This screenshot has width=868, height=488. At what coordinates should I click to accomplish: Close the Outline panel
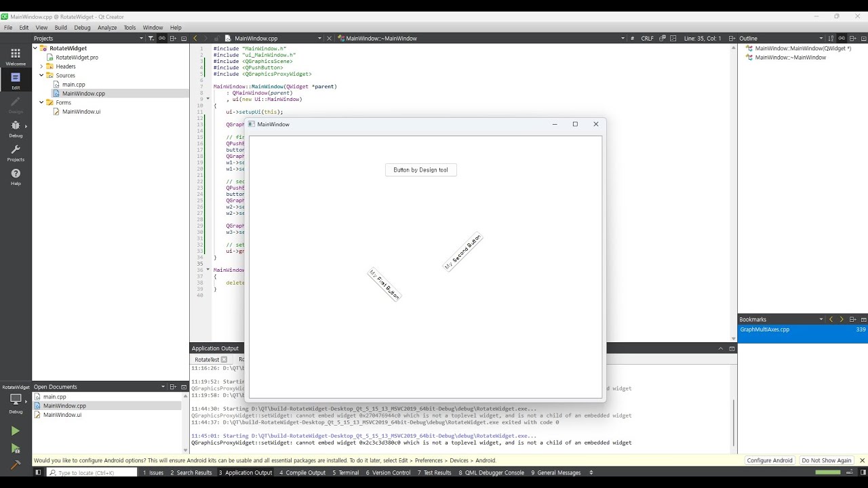(863, 39)
